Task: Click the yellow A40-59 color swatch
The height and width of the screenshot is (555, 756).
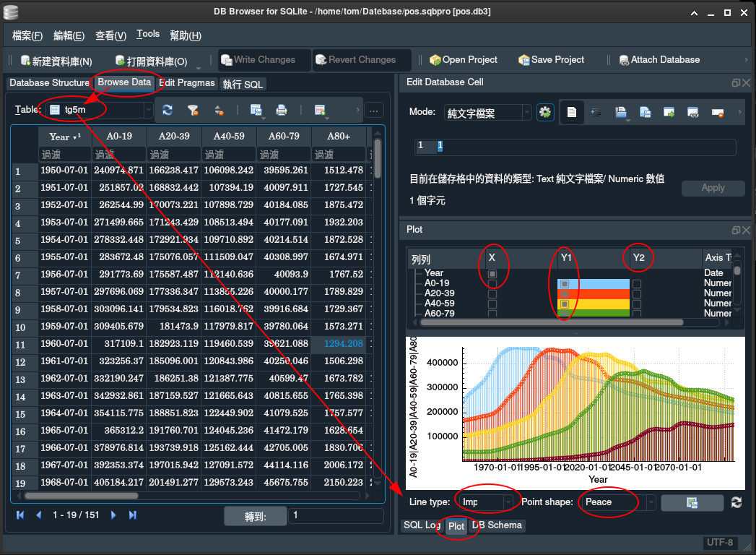Action: 594,304
